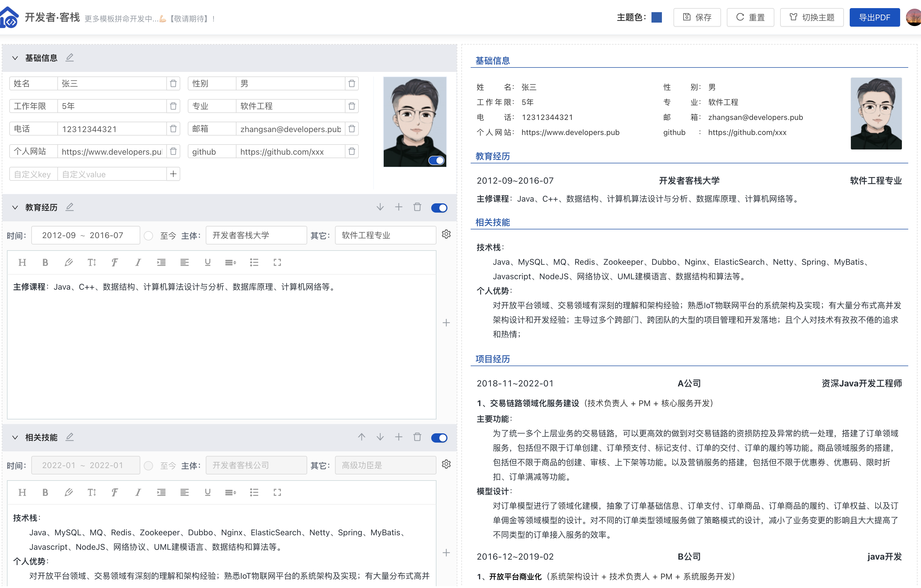Screen dimensions: 921x588
Task: Delete the 专业 field row
Action: click(352, 106)
